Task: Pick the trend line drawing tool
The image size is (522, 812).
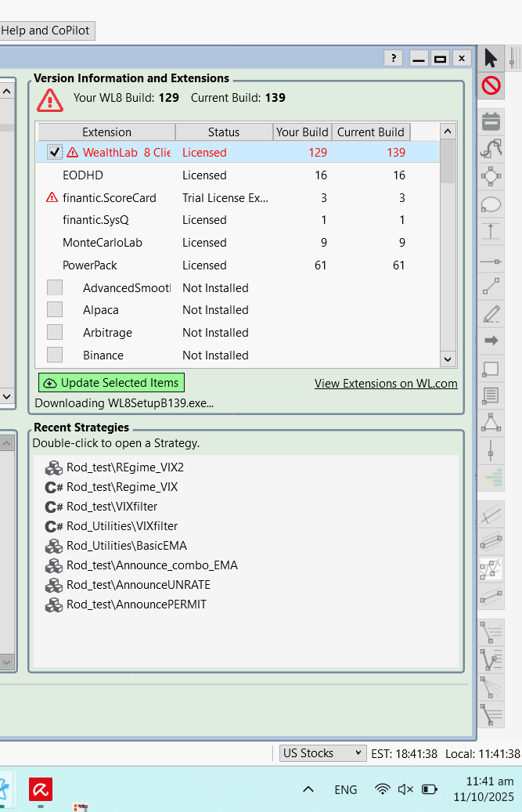Action: [491, 287]
